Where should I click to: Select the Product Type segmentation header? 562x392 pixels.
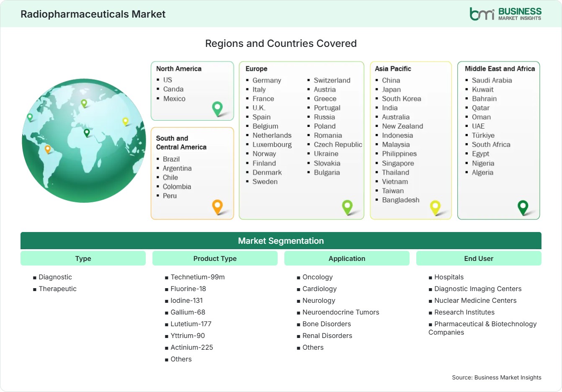point(215,258)
